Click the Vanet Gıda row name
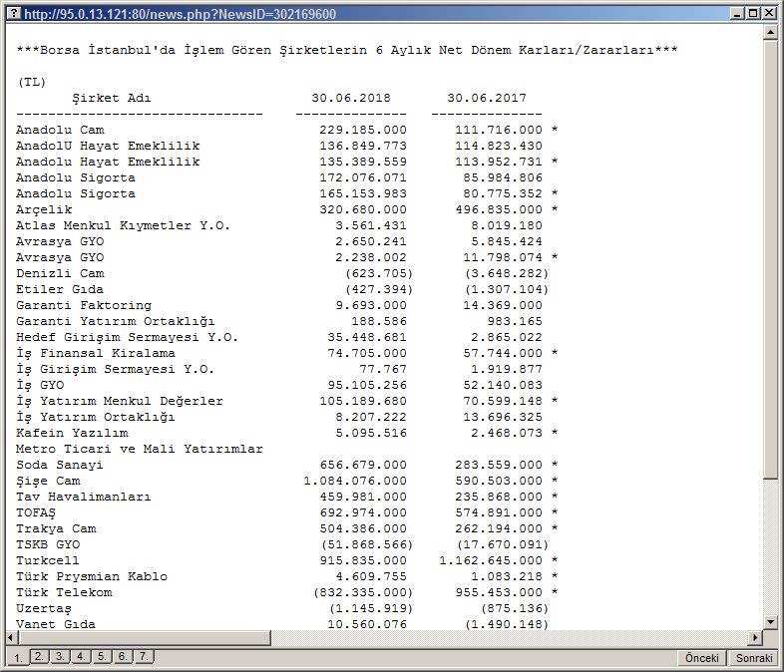This screenshot has height=672, width=784. 56,624
